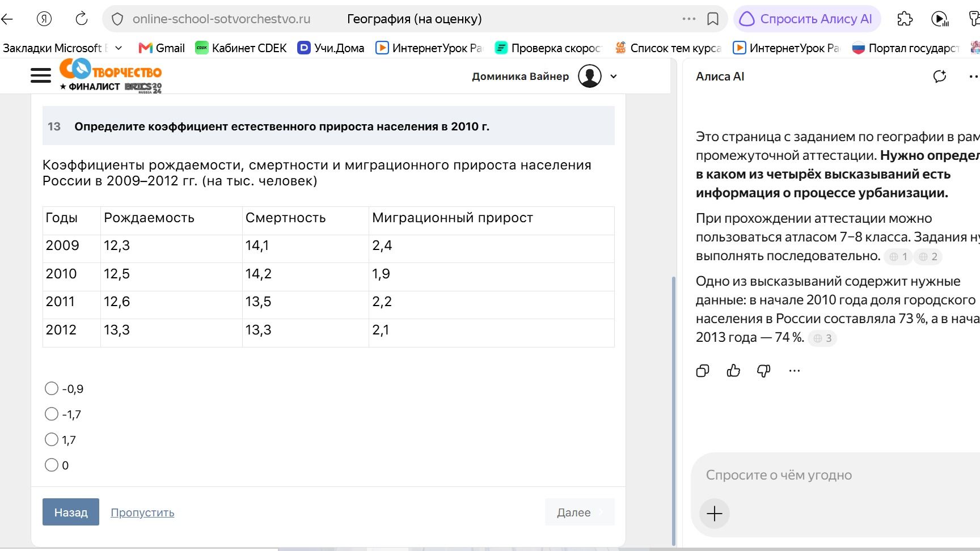980x551 pixels.
Task: Open the Gmail bookmark
Action: [x=162, y=48]
